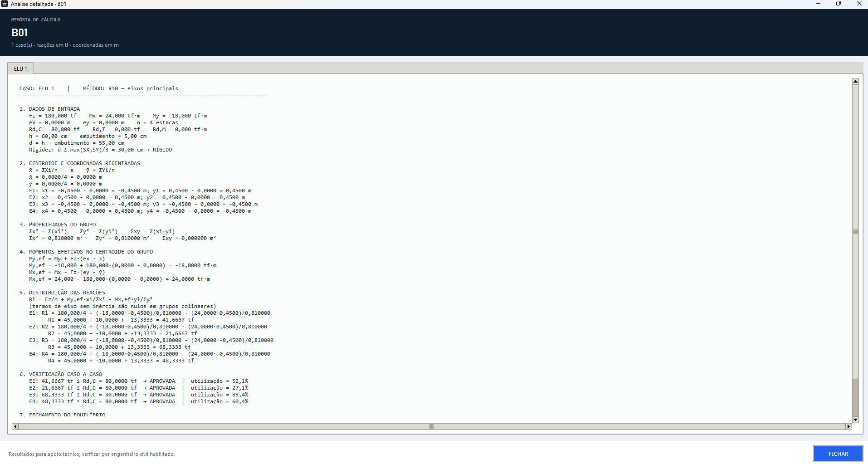Click the 'E2: 21,6667 tf' verification row

point(139,388)
